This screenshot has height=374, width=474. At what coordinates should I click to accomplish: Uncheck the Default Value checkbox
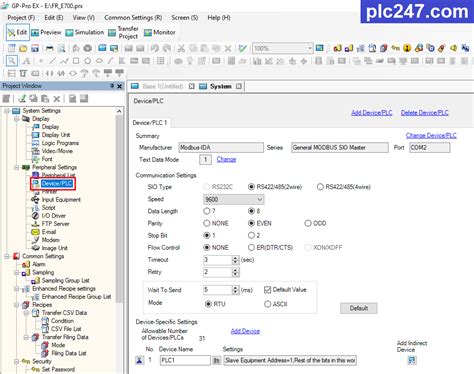click(x=267, y=290)
